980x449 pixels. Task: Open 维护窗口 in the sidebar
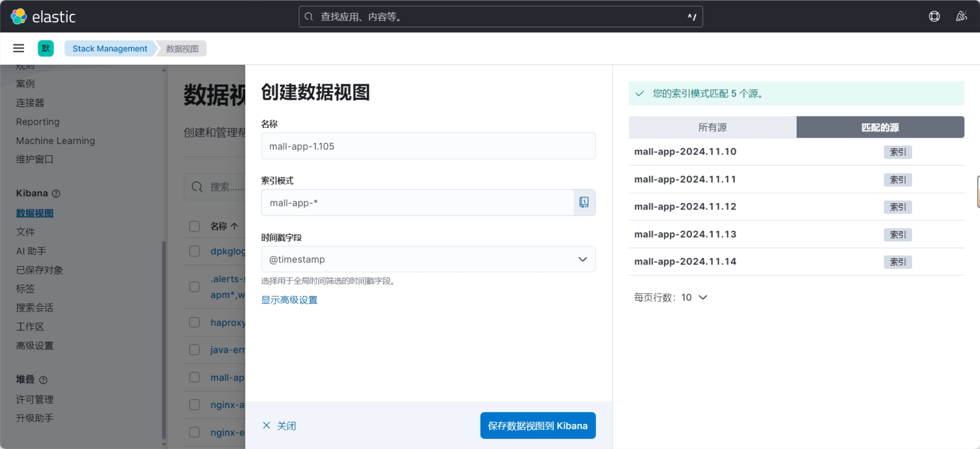coord(35,159)
